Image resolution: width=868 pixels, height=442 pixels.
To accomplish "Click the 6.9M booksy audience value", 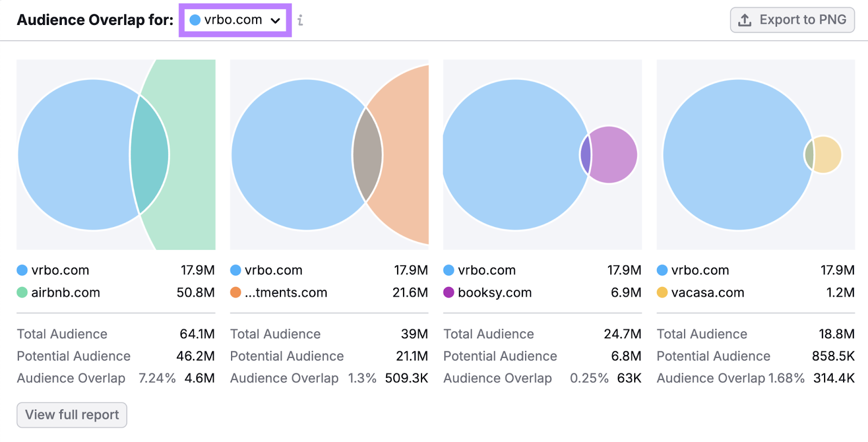I will pos(626,293).
